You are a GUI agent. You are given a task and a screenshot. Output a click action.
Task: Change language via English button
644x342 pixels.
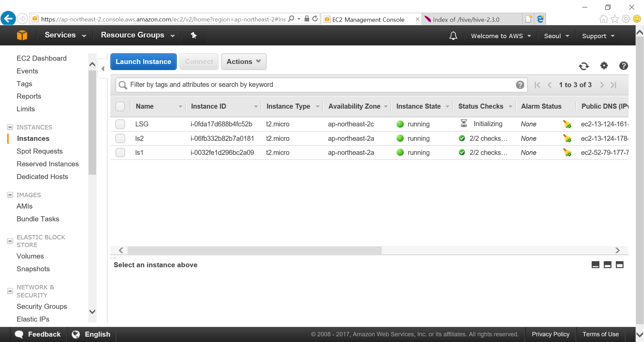[91, 334]
